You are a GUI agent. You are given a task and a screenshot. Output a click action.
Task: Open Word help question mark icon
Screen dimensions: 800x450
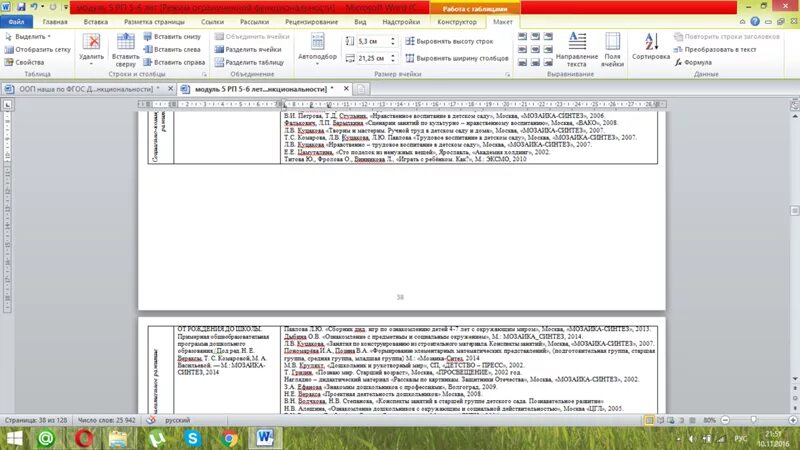(x=755, y=21)
